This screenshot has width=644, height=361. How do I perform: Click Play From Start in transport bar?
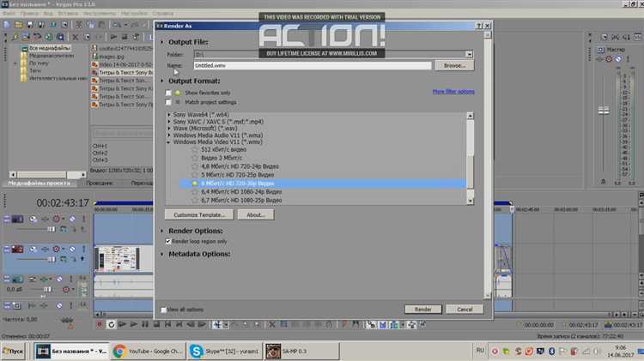[x=123, y=324]
